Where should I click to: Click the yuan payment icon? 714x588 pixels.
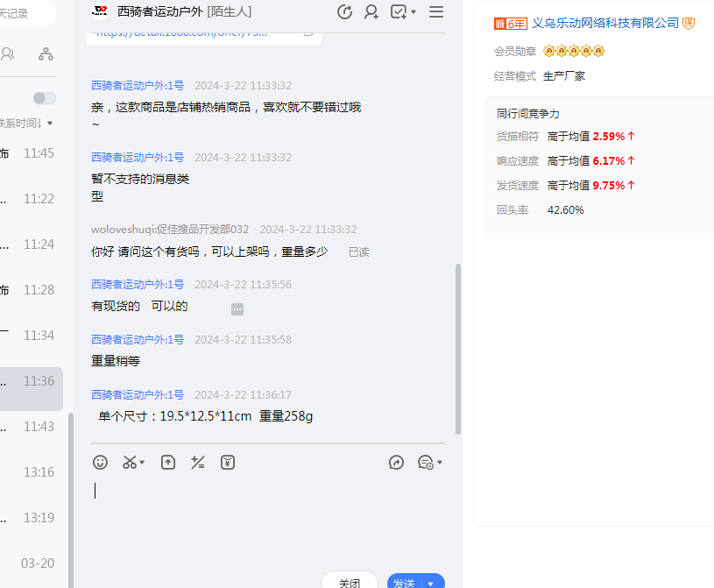[x=228, y=462]
